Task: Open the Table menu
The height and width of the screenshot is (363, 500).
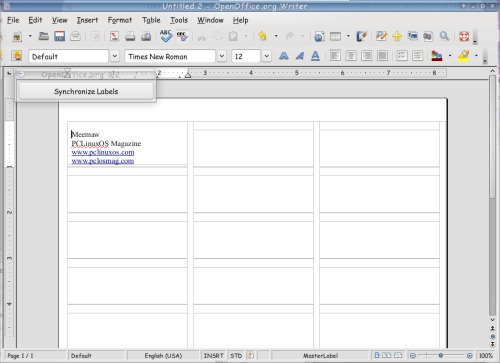Action: 151,20
